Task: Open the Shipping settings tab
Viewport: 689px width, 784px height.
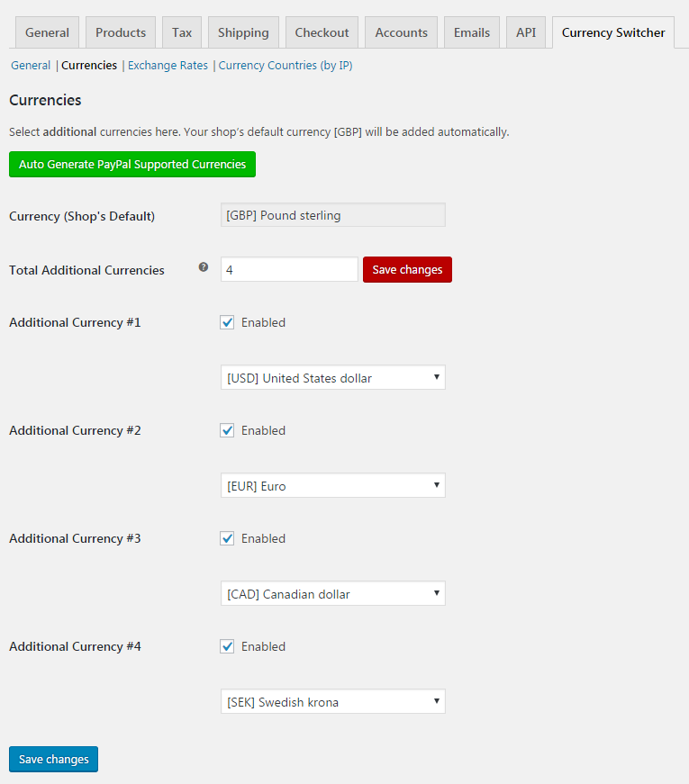Action: click(243, 32)
